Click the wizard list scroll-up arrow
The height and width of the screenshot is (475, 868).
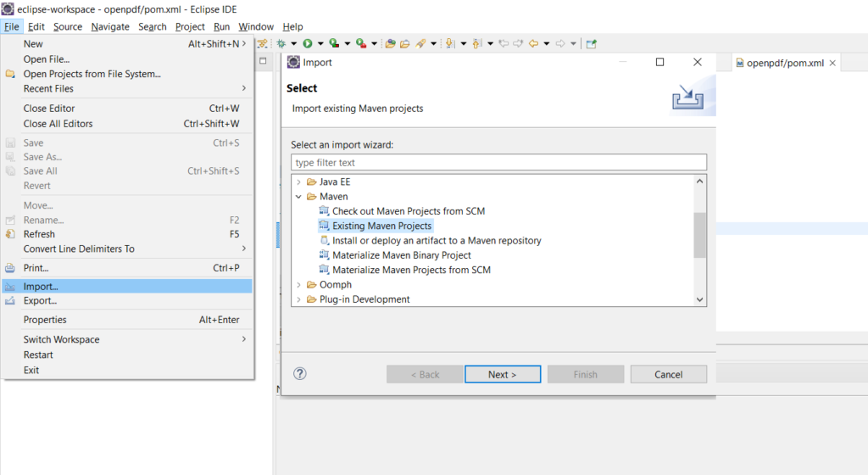[699, 182]
